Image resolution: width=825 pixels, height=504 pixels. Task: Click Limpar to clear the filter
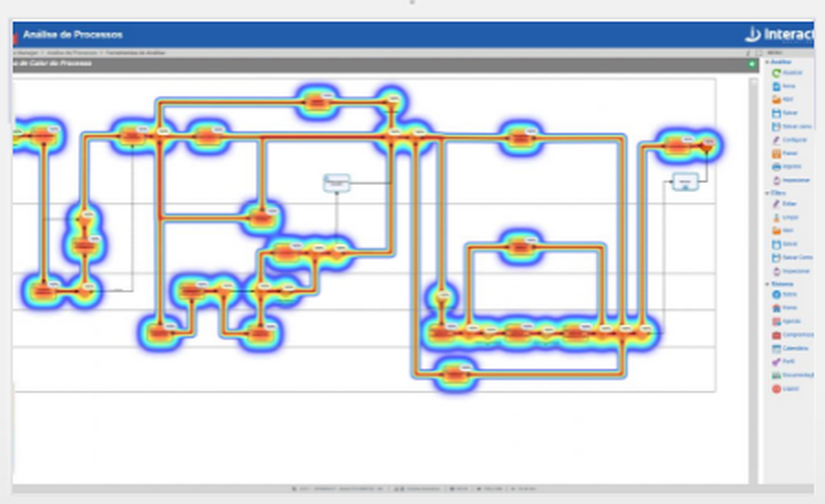coord(785,217)
